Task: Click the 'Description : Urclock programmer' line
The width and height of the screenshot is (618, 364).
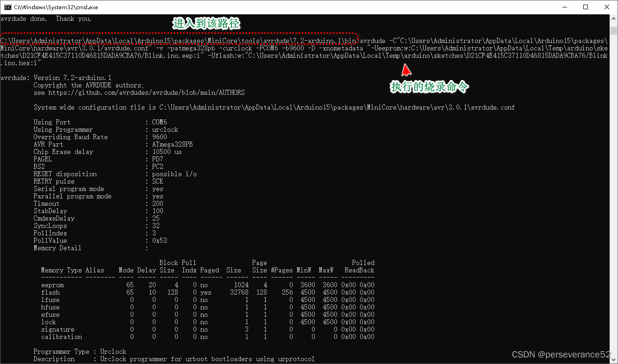Action: point(174,359)
